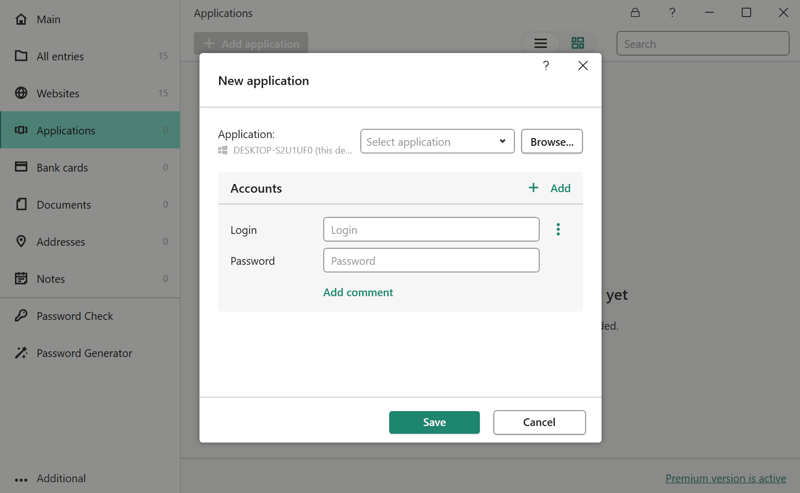The image size is (800, 493).
Task: Save the new application entry
Action: [434, 422]
